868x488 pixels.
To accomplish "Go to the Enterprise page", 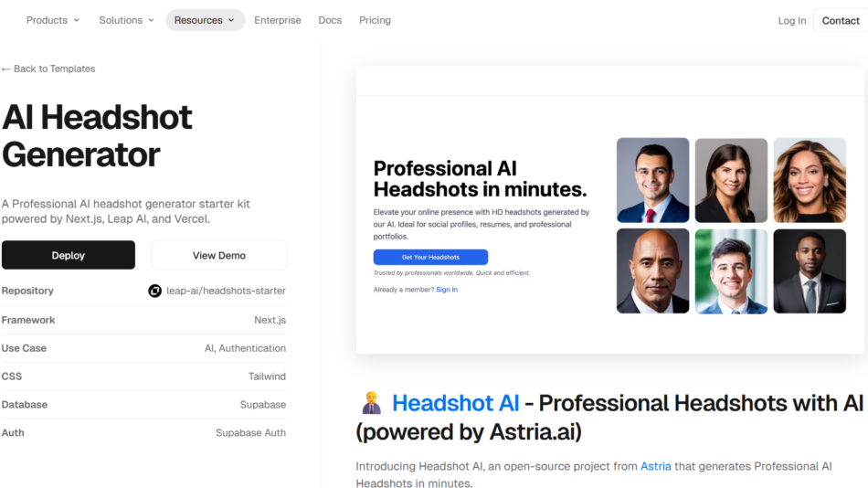I will point(277,20).
